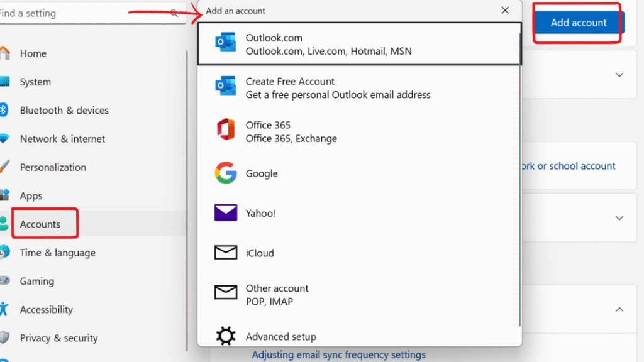Screen dimensions: 644x362
Task: Select the purple Yahoo! mail icon
Action: click(x=226, y=212)
